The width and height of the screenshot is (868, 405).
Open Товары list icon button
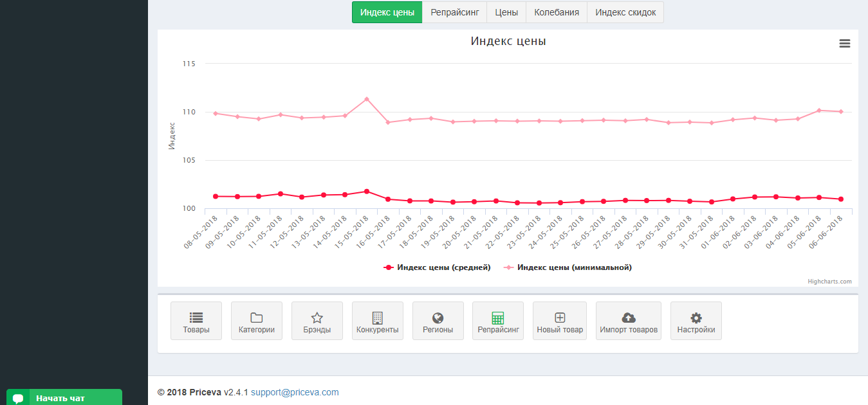pos(196,321)
